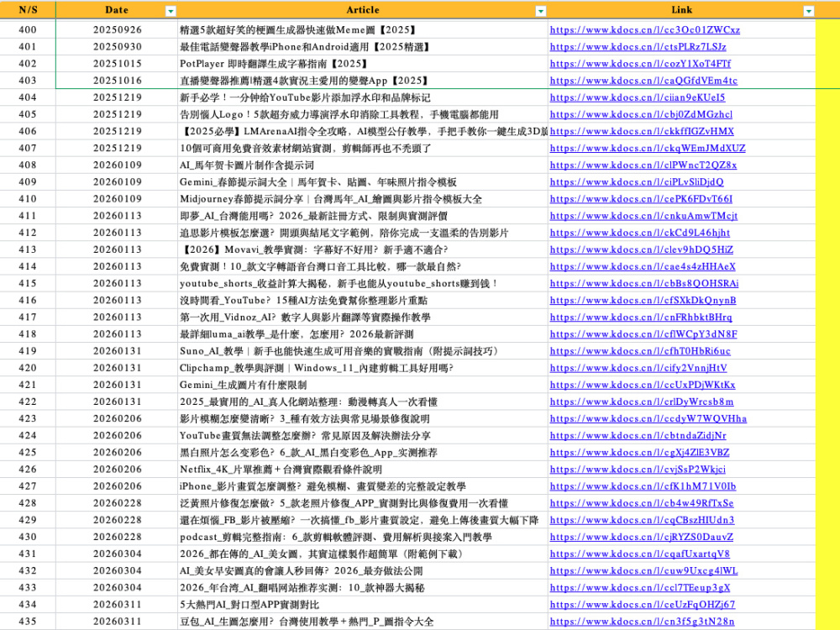The width and height of the screenshot is (840, 630).
Task: Select article cell '黑白照片怎么变彩色'
Action: [x=363, y=453]
